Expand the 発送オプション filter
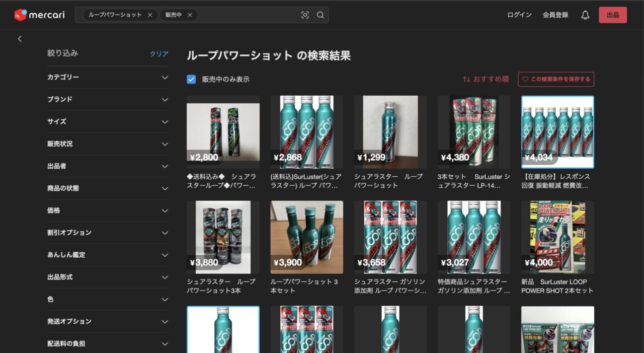Viewport: 644px width, 353px height. [x=108, y=321]
